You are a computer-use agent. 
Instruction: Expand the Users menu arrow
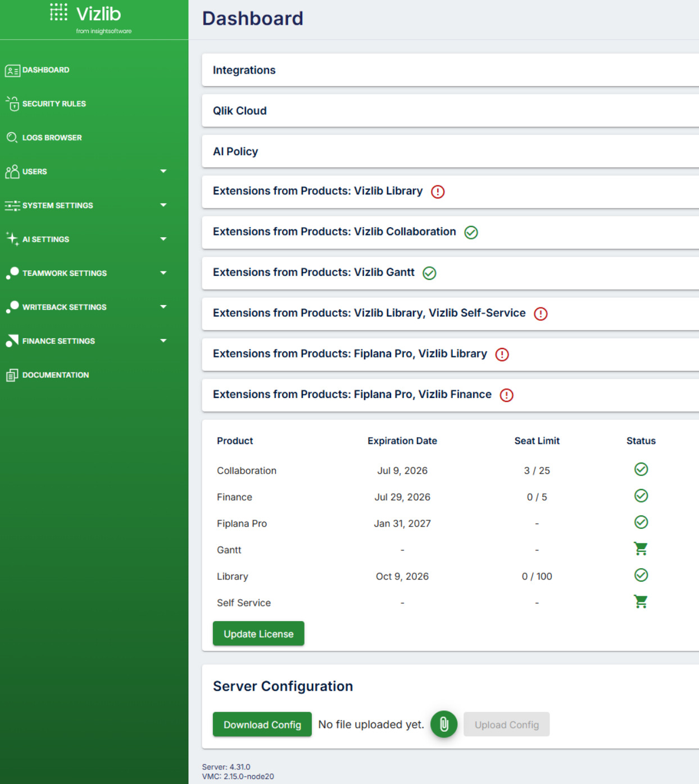tap(164, 171)
